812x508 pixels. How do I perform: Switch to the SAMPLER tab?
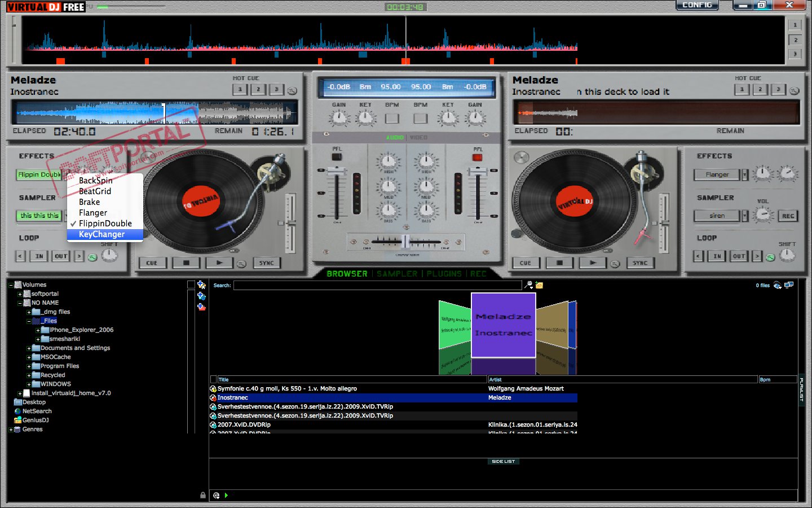[x=397, y=274]
